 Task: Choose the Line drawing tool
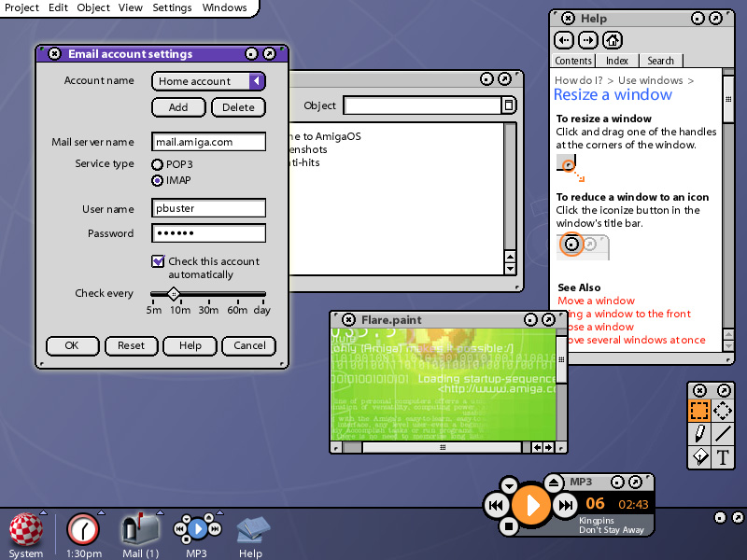click(x=723, y=433)
